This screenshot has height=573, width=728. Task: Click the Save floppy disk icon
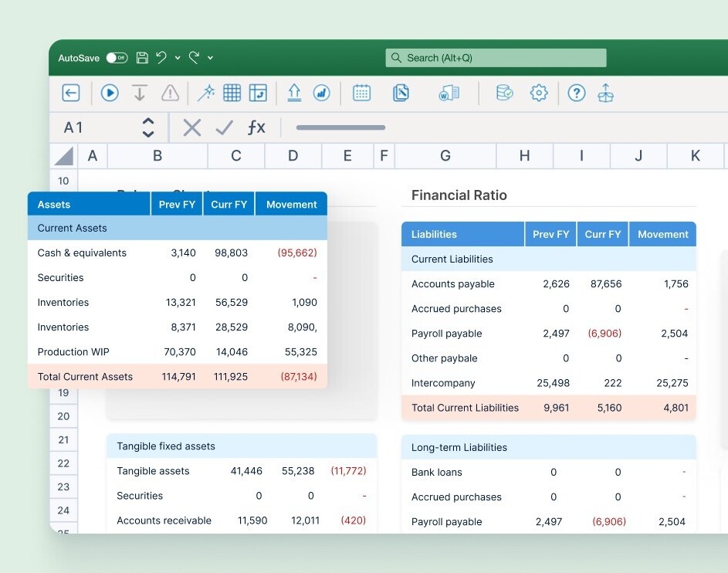pos(142,58)
